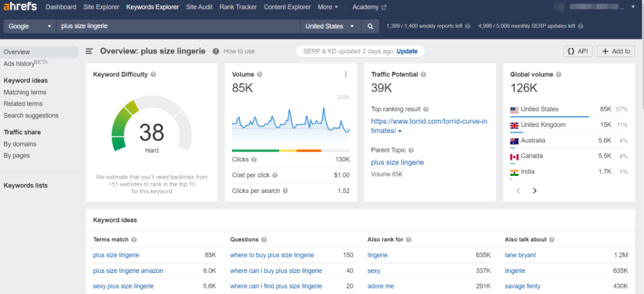Viewport: 644px width, 294px height.
Task: Click help icon beside Keyword Difficulty
Action: 153,75
